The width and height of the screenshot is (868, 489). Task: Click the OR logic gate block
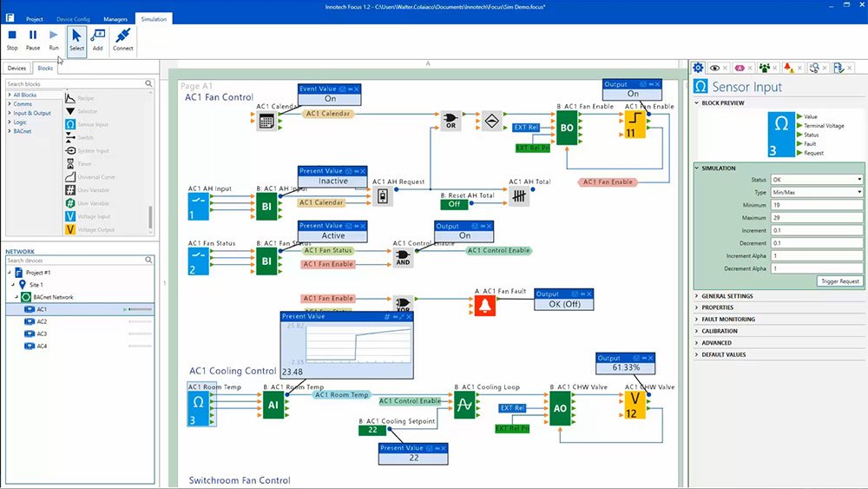(450, 122)
